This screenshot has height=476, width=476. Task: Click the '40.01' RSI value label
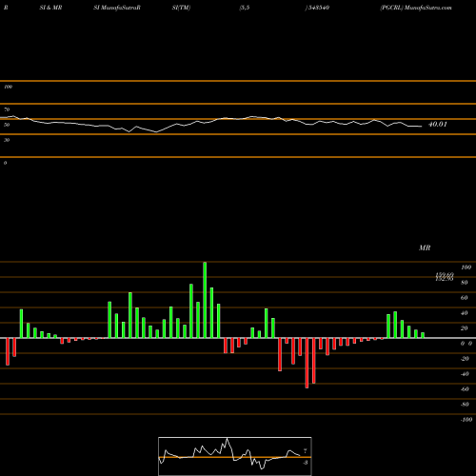coord(438,124)
